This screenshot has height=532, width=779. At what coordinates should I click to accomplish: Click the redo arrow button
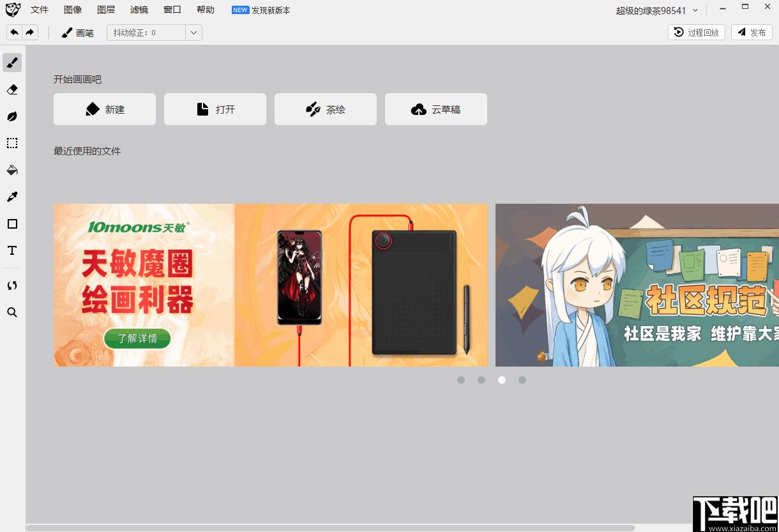(30, 32)
